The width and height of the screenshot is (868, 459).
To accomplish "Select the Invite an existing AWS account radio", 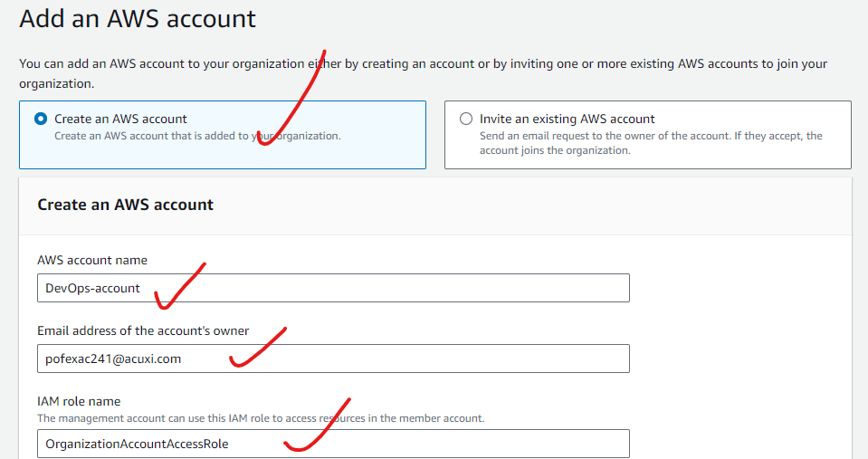I will (x=466, y=119).
